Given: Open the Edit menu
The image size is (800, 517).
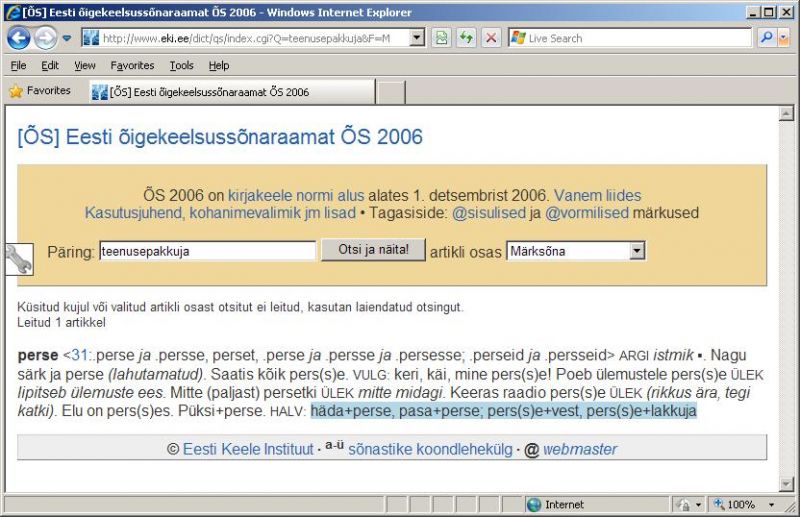Looking at the screenshot, I should coord(49,65).
